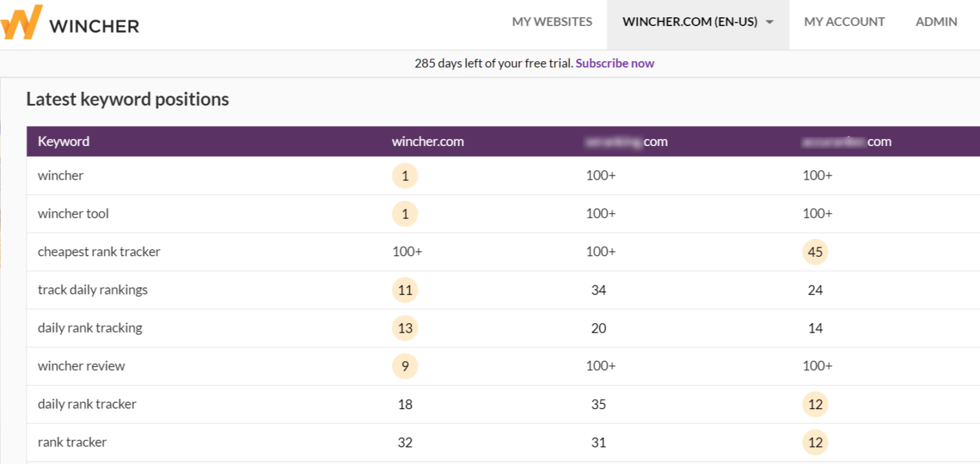This screenshot has height=464, width=980.
Task: Click the Subscribe now link
Action: click(x=614, y=63)
